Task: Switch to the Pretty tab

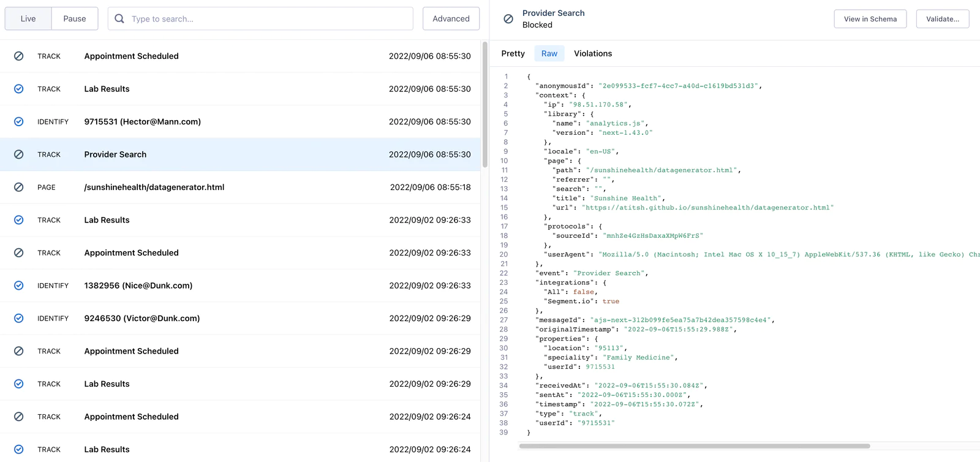Action: pyautogui.click(x=513, y=53)
